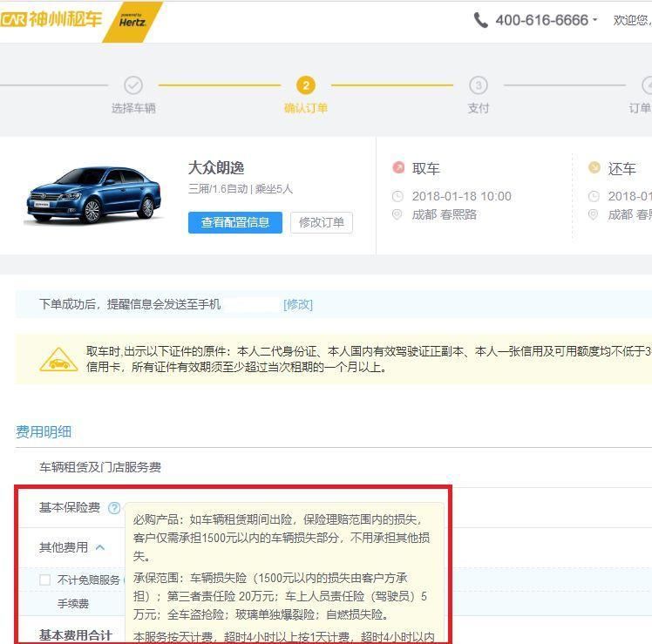Click the 修改订单 button

(322, 222)
